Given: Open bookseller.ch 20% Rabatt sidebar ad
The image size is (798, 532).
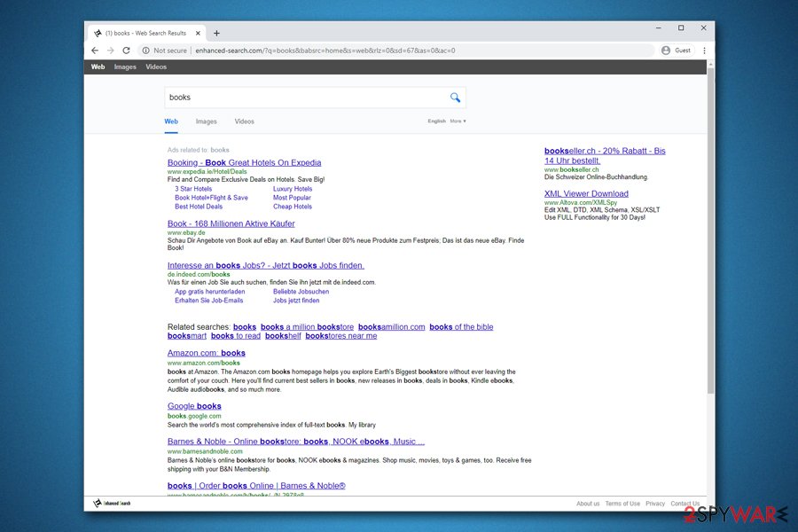Looking at the screenshot, I should (605, 156).
